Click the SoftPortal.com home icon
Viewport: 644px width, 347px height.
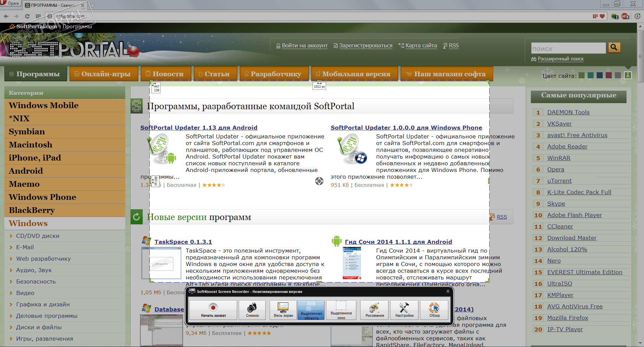[12, 27]
